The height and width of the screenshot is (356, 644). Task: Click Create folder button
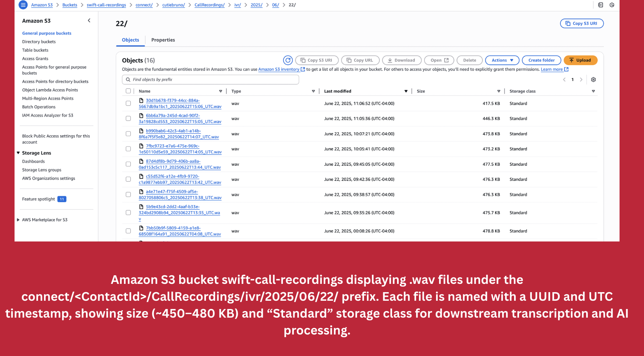tap(542, 60)
